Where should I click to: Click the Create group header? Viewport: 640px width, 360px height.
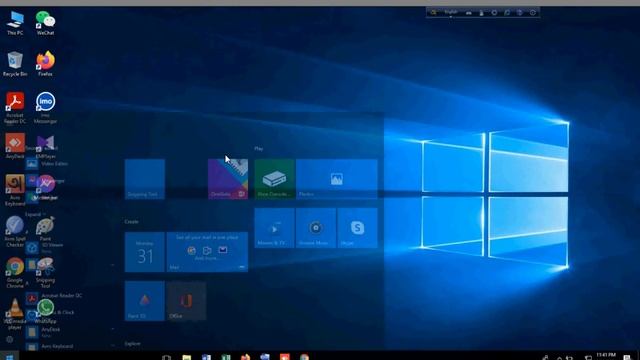point(131,222)
